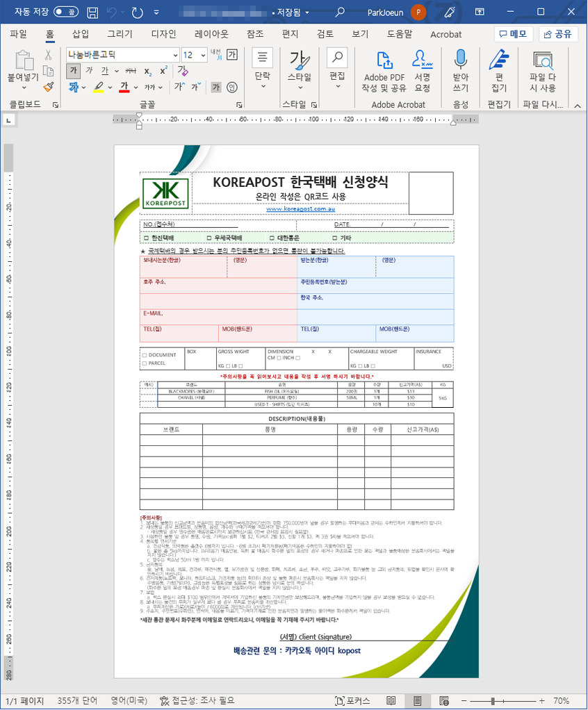Open the Layout (레이아웃) tab
The height and width of the screenshot is (710, 588).
pos(211,34)
